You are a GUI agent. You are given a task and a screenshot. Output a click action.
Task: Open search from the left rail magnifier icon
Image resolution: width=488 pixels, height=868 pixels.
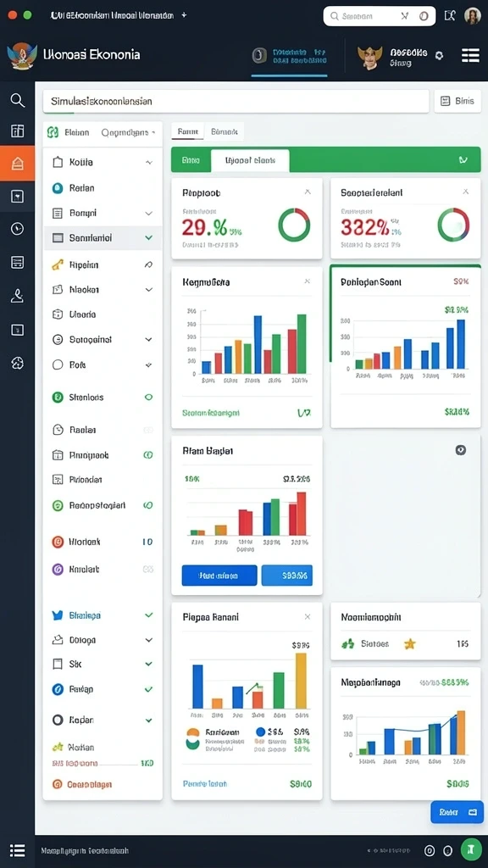pos(17,100)
